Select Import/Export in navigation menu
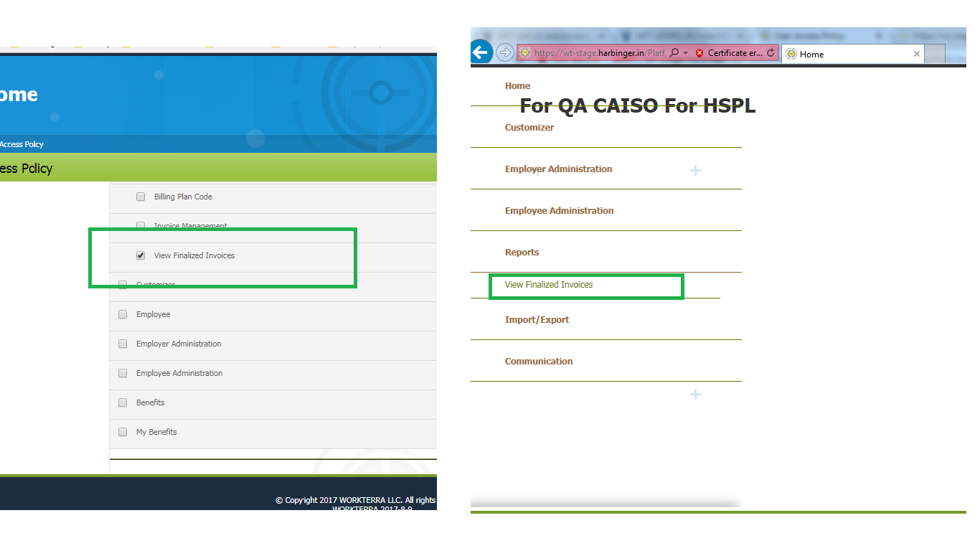 [537, 320]
